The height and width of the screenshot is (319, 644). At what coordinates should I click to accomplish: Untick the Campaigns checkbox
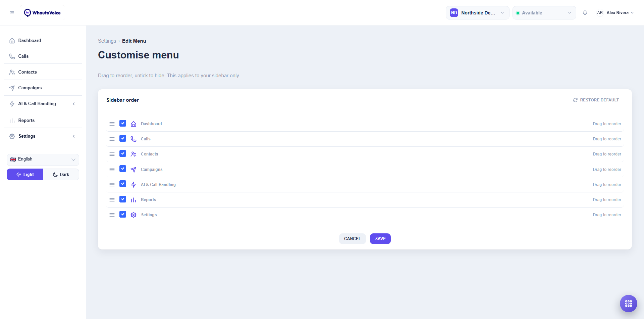123,169
